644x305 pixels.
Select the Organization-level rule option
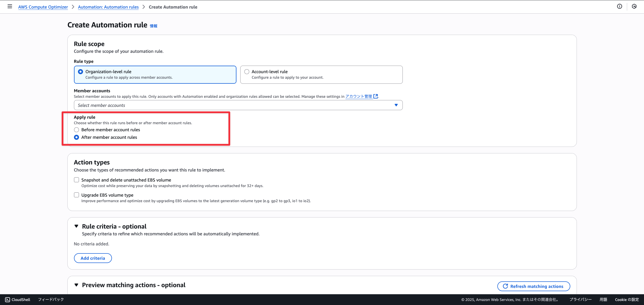click(x=80, y=72)
